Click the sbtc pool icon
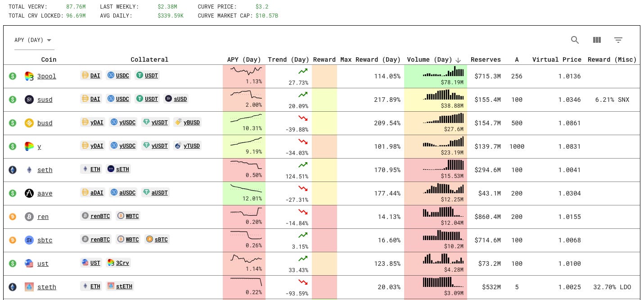 29,240
